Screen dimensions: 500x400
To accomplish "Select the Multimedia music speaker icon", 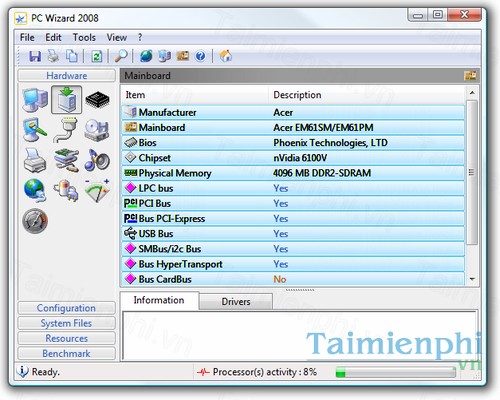I will [x=97, y=160].
